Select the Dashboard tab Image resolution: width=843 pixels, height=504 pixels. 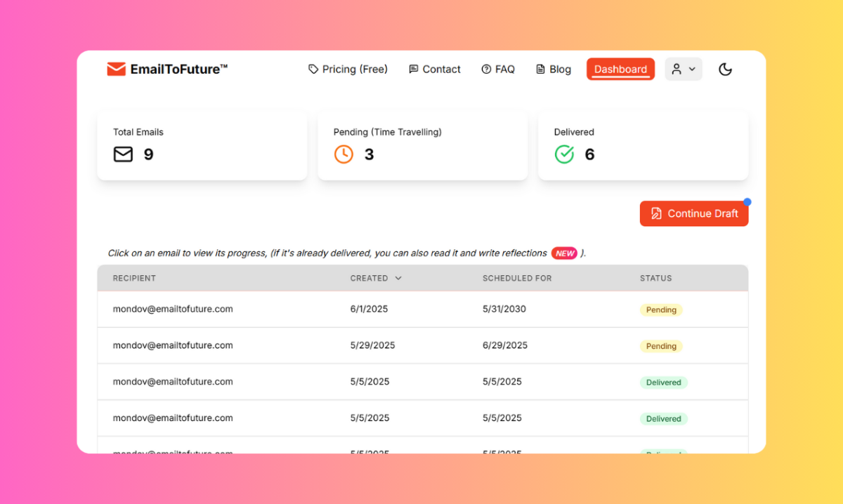(620, 69)
